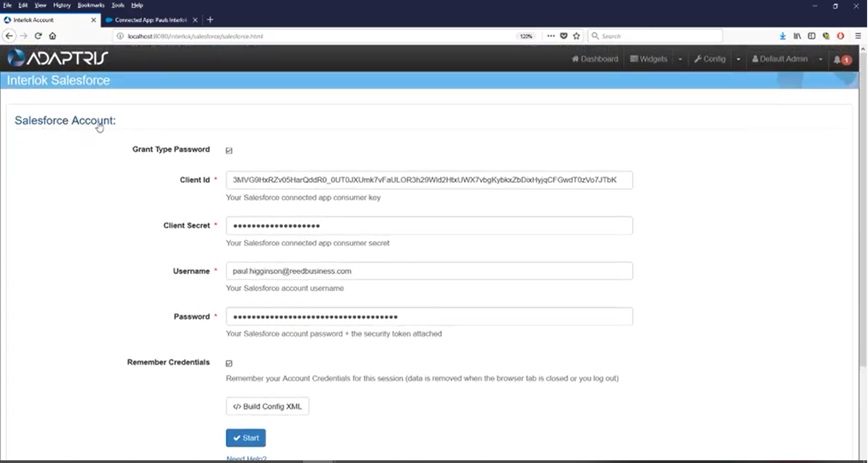Open the Downloads panel
Image resolution: width=868 pixels, height=463 pixels.
tap(782, 36)
